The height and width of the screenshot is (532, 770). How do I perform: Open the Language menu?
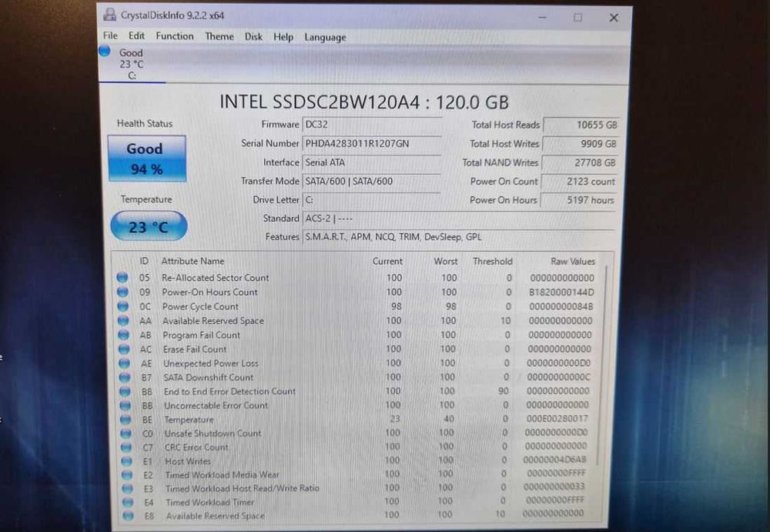point(325,37)
